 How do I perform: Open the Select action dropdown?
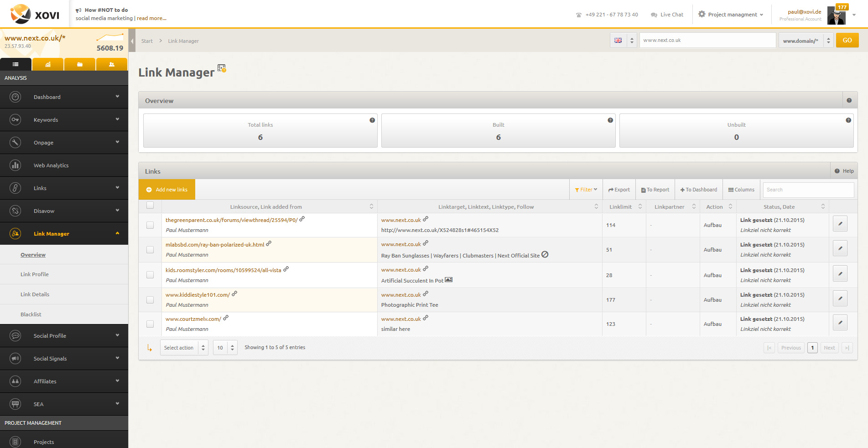pos(184,348)
